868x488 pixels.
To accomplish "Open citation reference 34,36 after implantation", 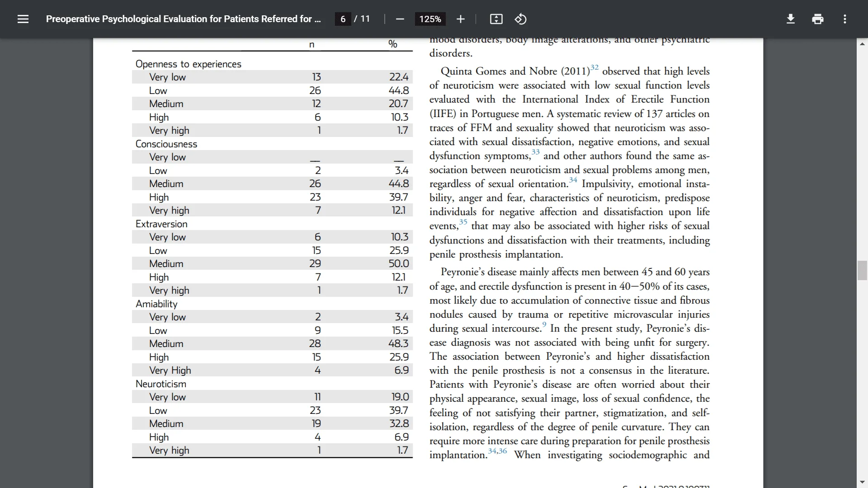I will pyautogui.click(x=497, y=451).
